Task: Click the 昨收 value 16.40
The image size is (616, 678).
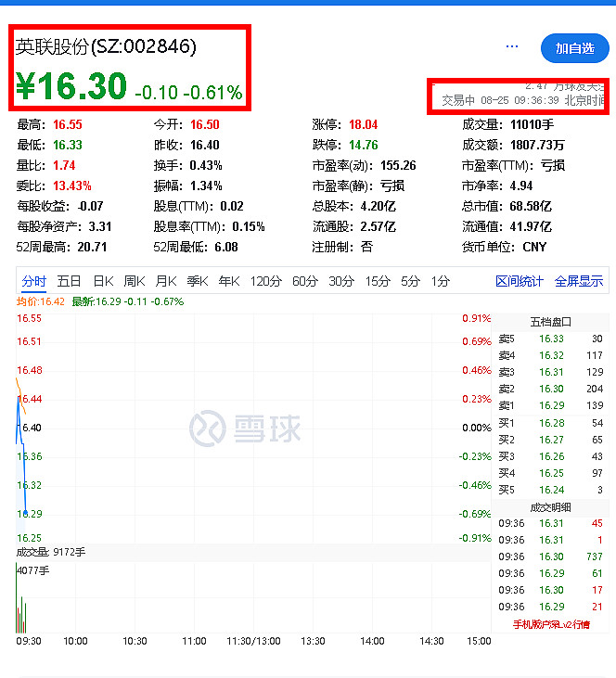Action: pos(205,145)
